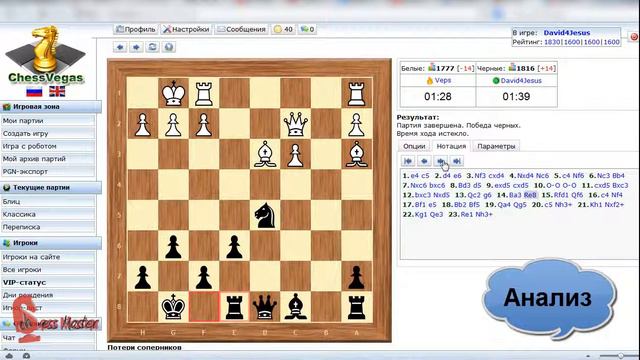
Task: Select the black knight on d5
Action: point(265,215)
